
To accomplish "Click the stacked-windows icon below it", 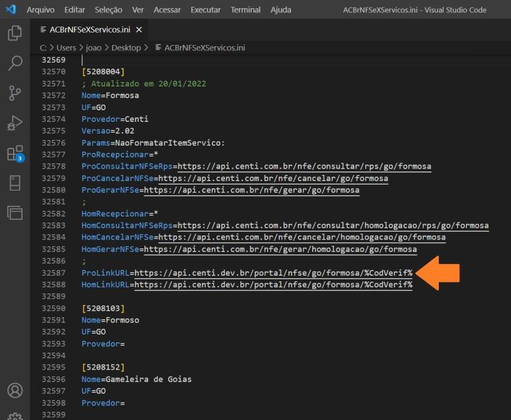I will point(15,212).
